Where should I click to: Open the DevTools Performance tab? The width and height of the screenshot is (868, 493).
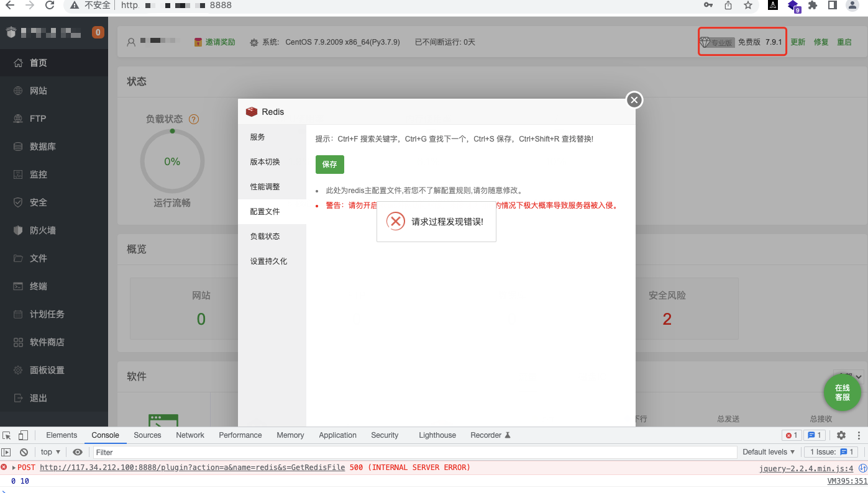pyautogui.click(x=240, y=435)
